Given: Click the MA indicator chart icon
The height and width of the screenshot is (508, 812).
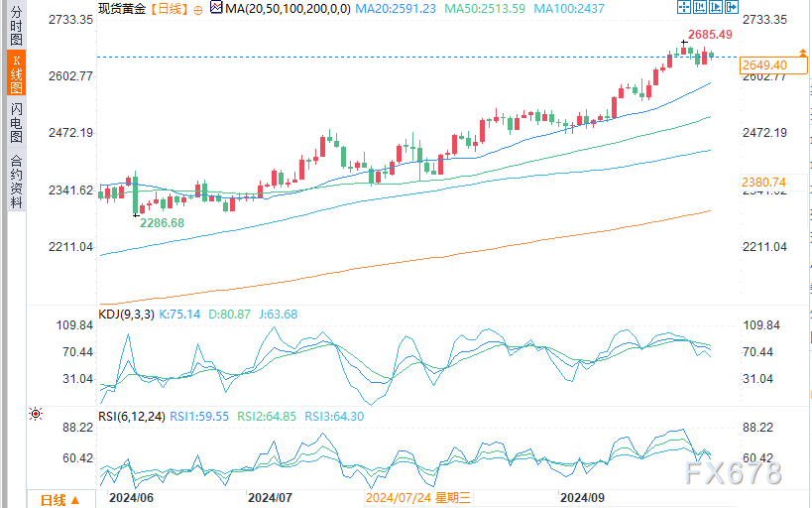Looking at the screenshot, I should (216, 7).
